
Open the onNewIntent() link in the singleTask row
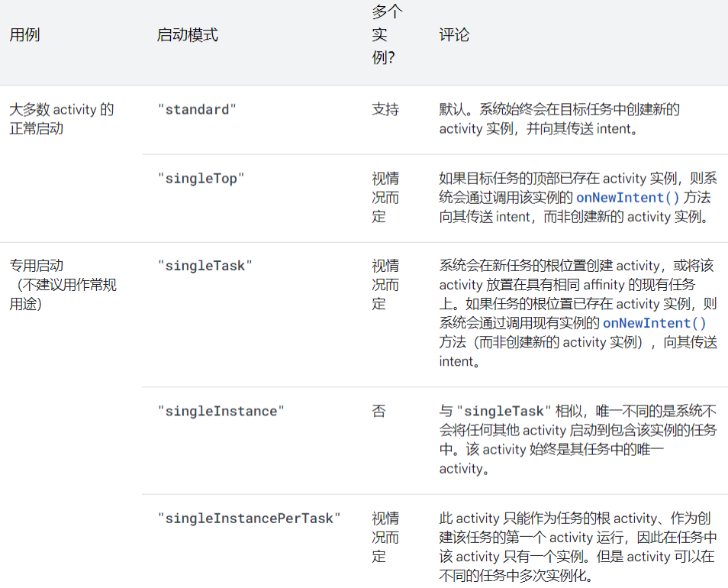(654, 323)
